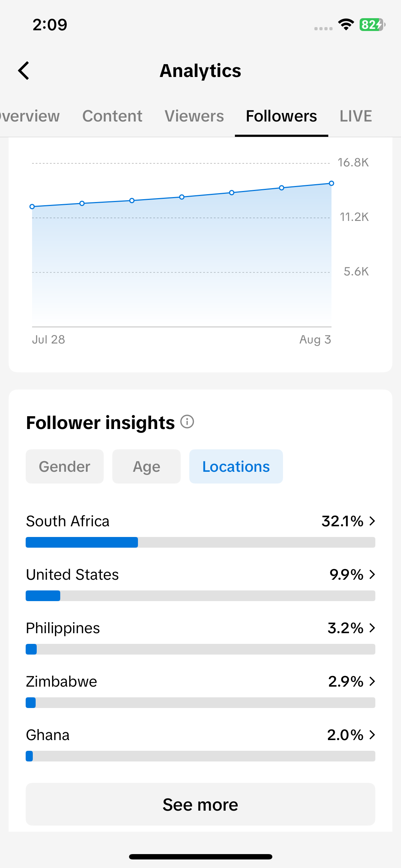Switch to the Viewers tab
The width and height of the screenshot is (401, 868).
[x=194, y=116]
